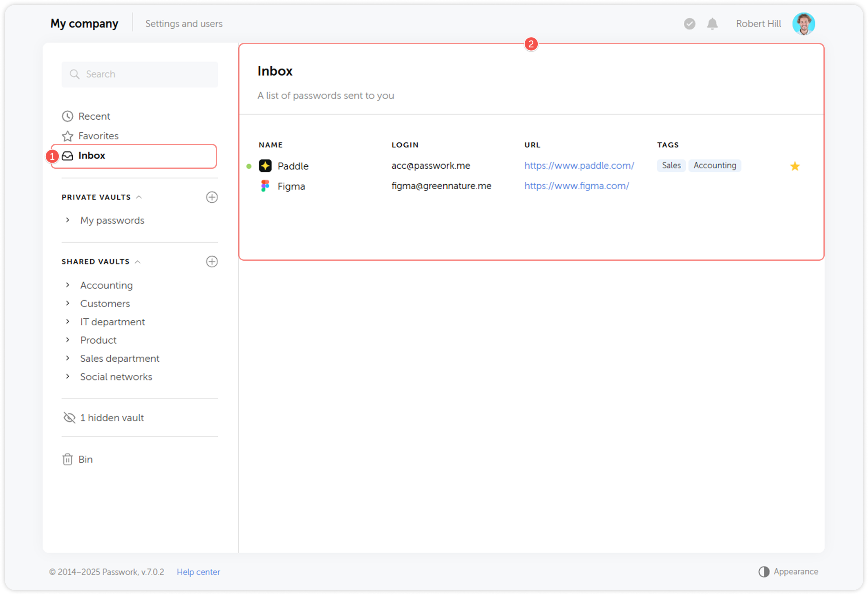Open Settings and users
Viewport: 868px width, 595px height.
pyautogui.click(x=184, y=24)
